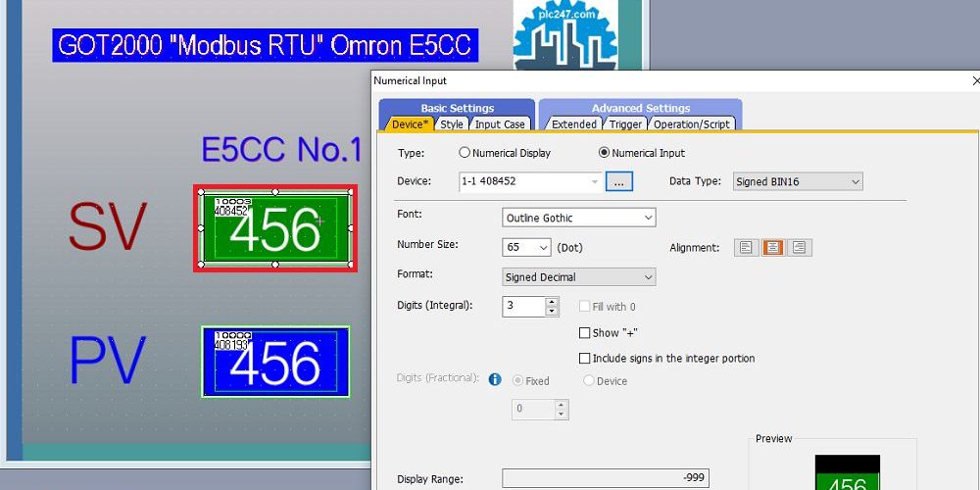Viewport: 980px width, 490px height.
Task: Open the info icon near Digits (Fractional)
Action: [x=495, y=379]
